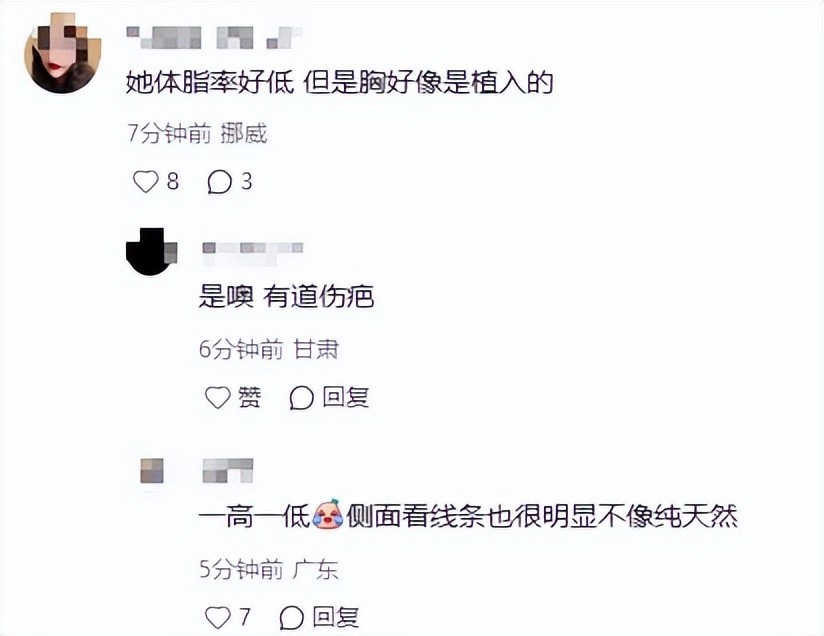This screenshot has width=824, height=636.
Task: Like the 广东 comment with 7 likes
Action: click(218, 618)
